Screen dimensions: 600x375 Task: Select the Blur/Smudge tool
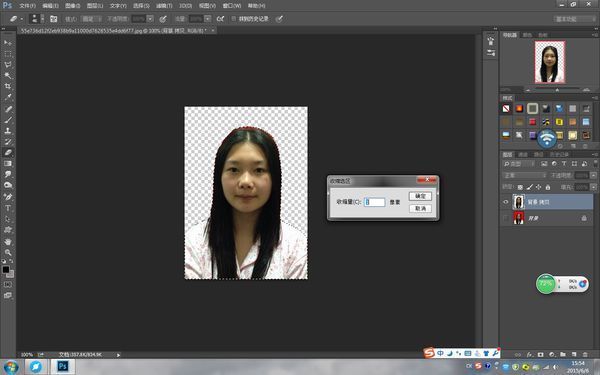pyautogui.click(x=8, y=174)
